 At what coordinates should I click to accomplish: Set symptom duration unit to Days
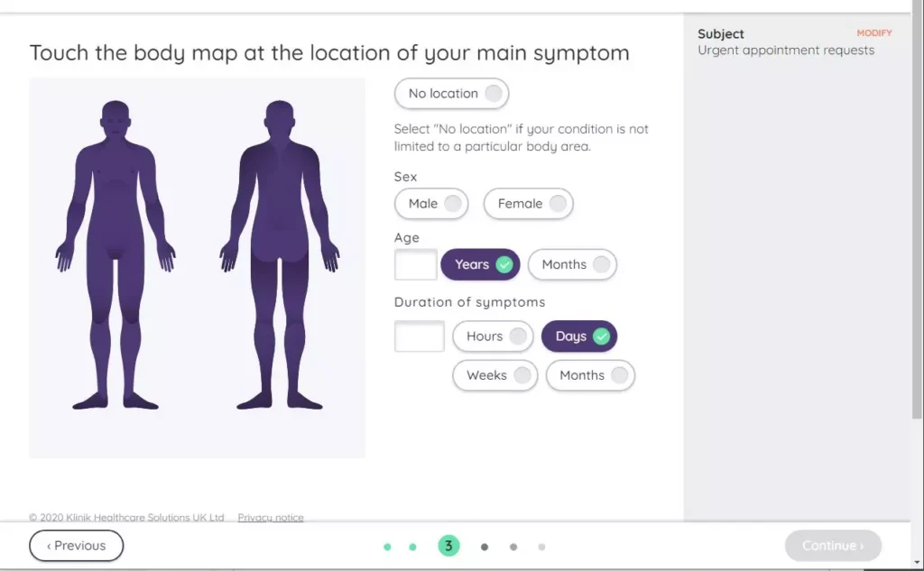coord(578,336)
